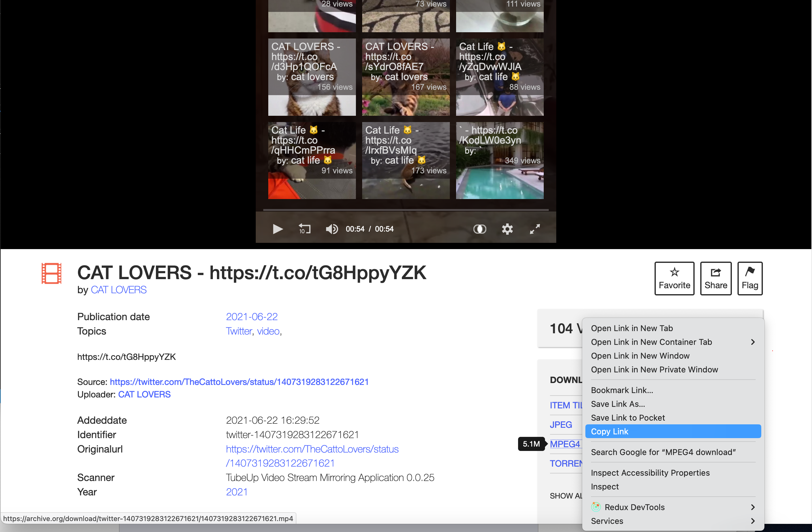The image size is (812, 532).
Task: Toggle the video theater contrast icon
Action: (x=480, y=229)
